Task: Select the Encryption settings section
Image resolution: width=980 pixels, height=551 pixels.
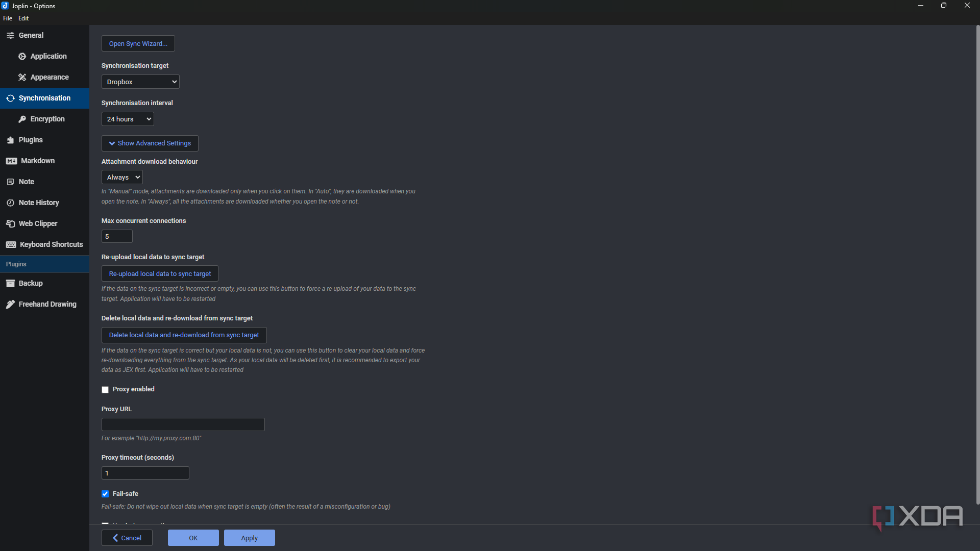Action: tap(45, 119)
